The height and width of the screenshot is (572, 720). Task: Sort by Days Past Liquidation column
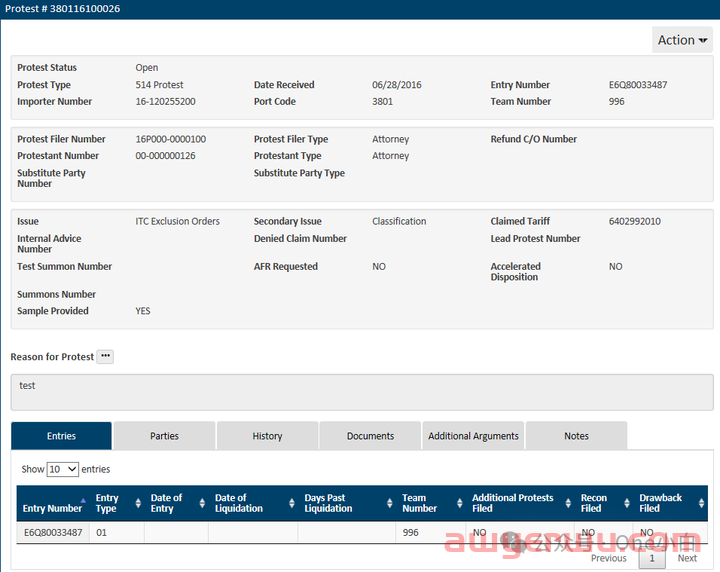point(347,503)
